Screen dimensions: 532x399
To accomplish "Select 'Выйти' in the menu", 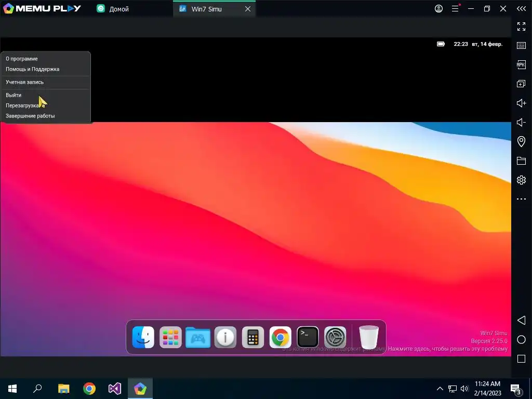I will coord(14,96).
